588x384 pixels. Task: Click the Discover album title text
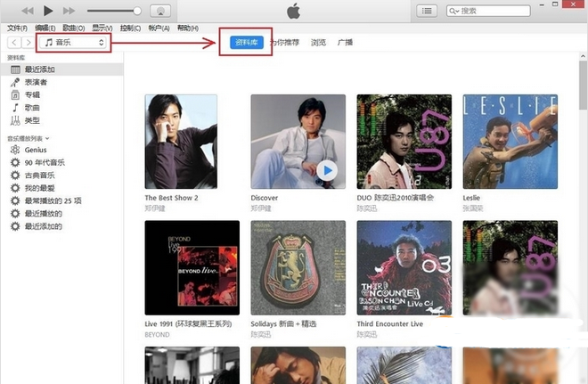click(265, 198)
